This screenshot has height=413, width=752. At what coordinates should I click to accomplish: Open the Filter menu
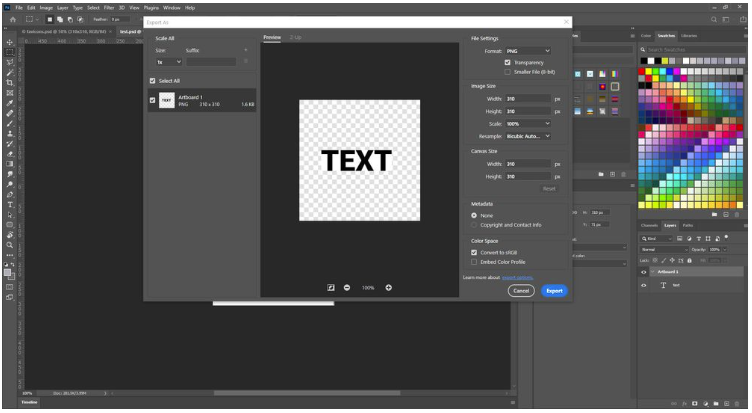tap(109, 8)
